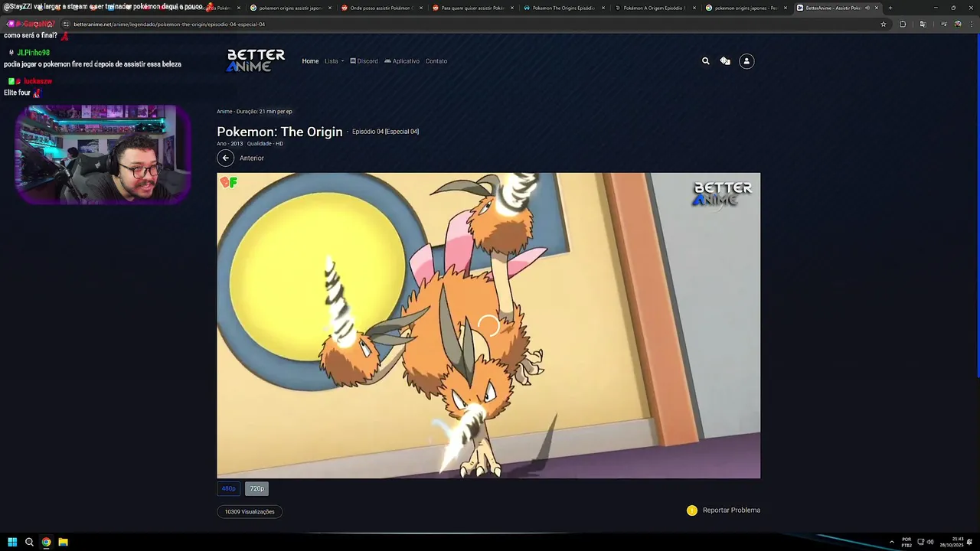Switch to 'Pokemon The Origins Episódio' tab
Image resolution: width=980 pixels, height=551 pixels.
coord(563,8)
